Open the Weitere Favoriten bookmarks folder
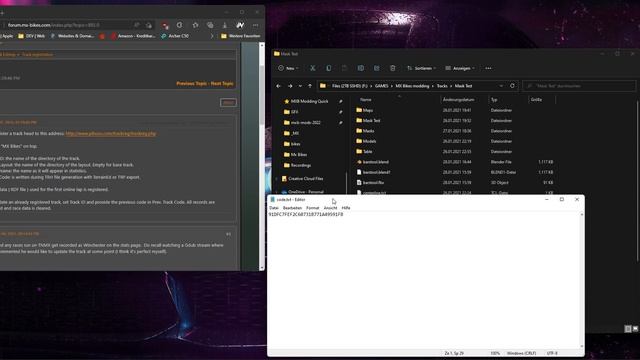This screenshot has width=640, height=360. pyautogui.click(x=240, y=36)
